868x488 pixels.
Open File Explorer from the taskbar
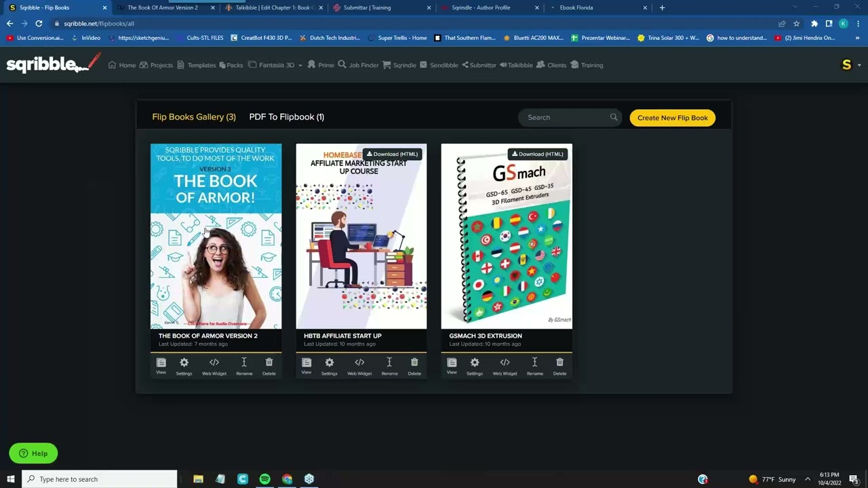198,479
